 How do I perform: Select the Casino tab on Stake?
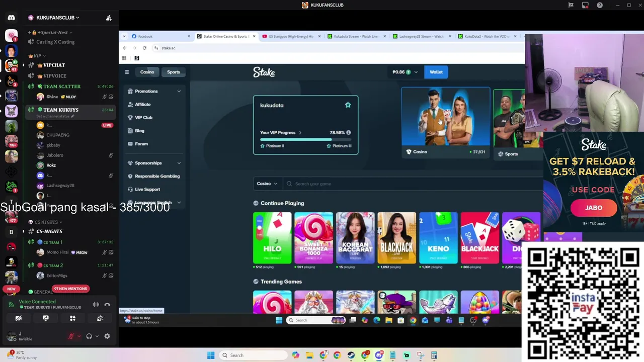point(147,72)
